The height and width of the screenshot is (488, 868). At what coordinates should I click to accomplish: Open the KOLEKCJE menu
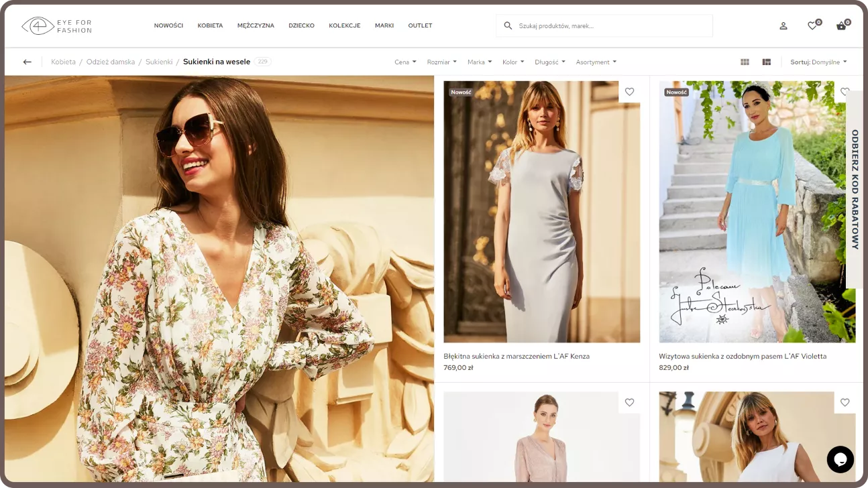click(x=345, y=25)
